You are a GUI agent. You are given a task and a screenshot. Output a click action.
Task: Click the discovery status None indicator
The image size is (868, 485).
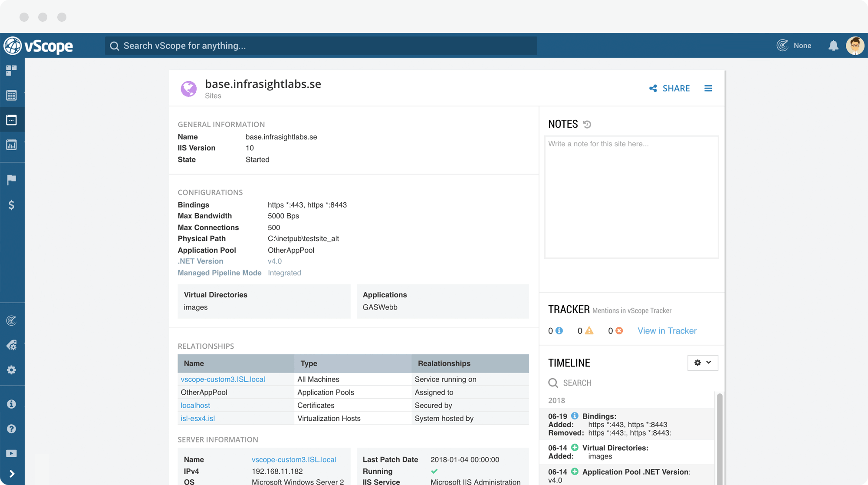click(x=794, y=46)
